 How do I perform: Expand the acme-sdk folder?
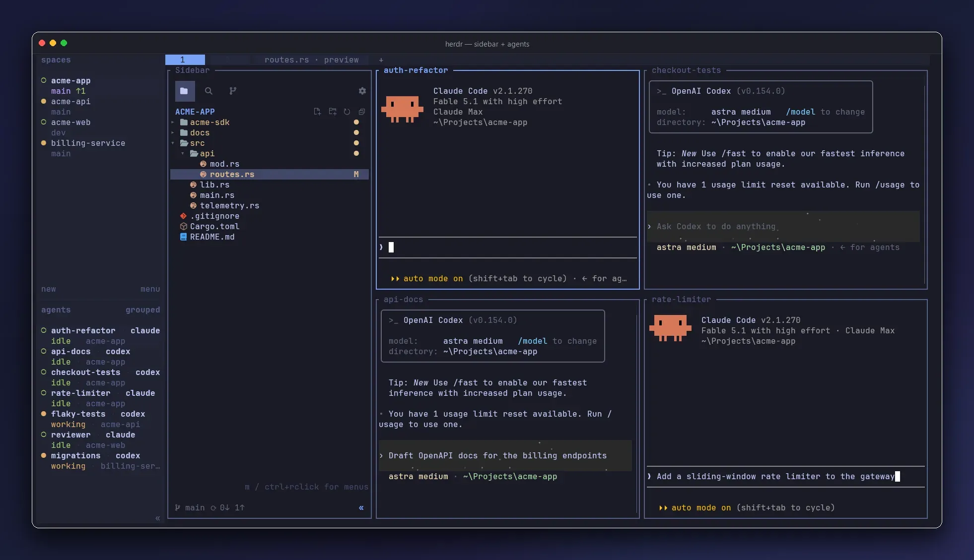click(x=173, y=122)
